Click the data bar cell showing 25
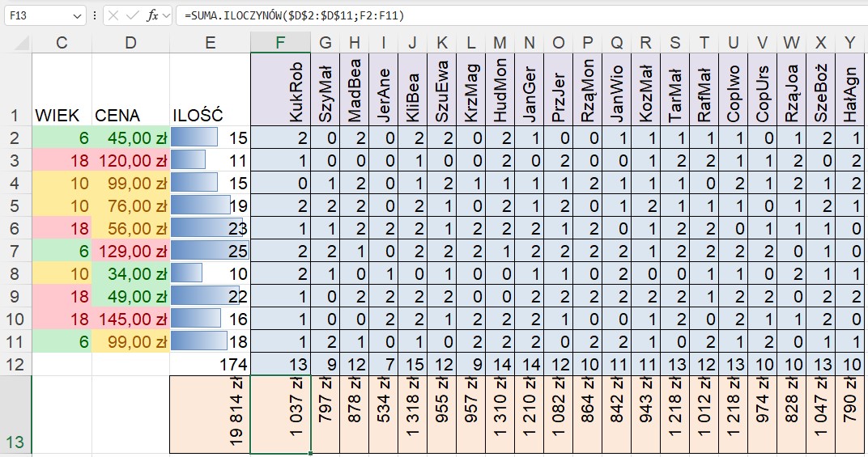This screenshot has width=868, height=457. (x=210, y=252)
